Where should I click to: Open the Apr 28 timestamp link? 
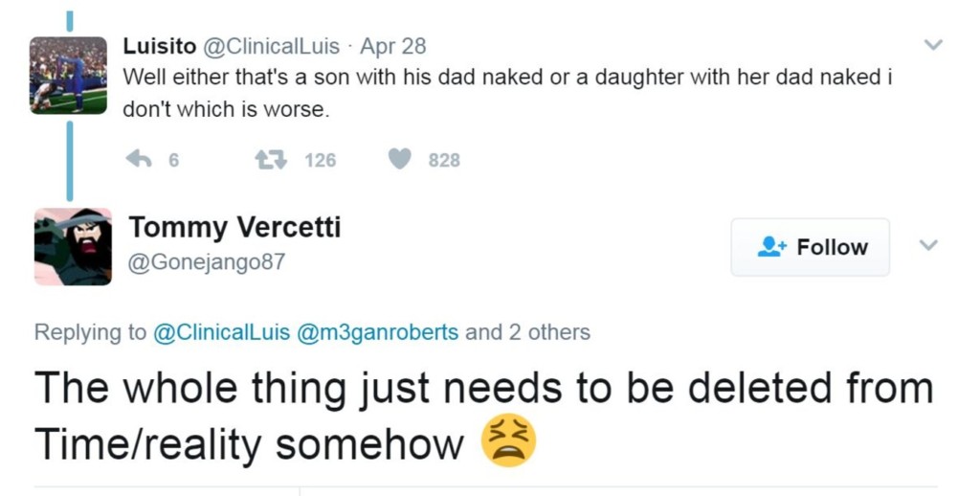(x=392, y=46)
